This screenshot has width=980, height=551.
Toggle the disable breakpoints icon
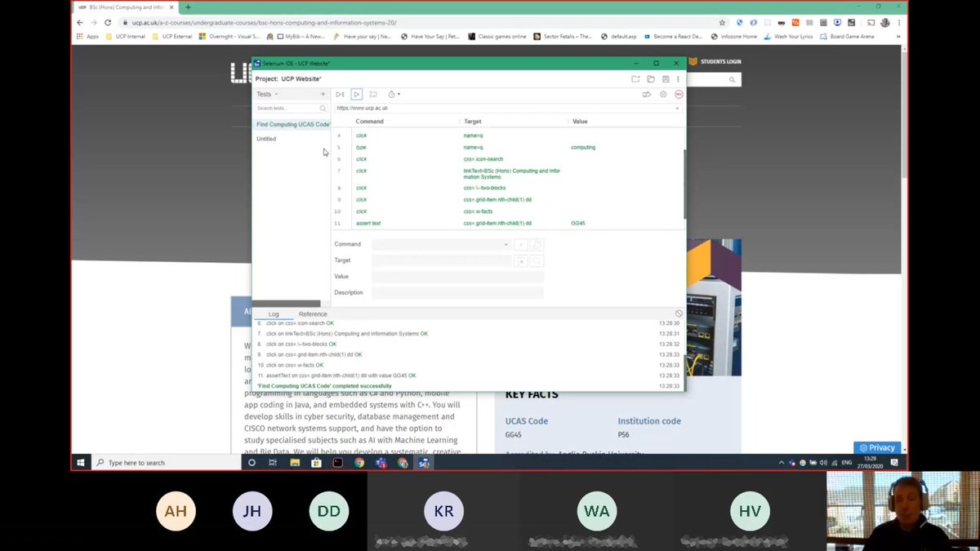point(647,95)
